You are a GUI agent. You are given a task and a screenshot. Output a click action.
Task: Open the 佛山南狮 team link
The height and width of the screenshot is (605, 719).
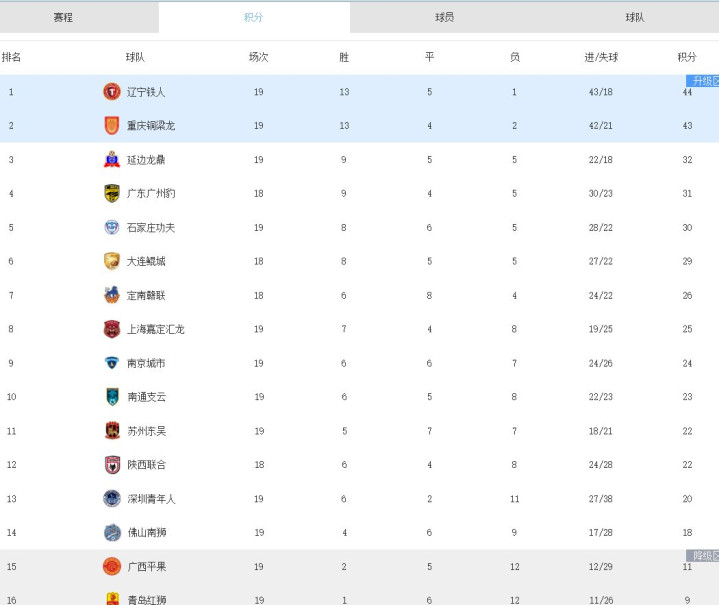pos(147,533)
